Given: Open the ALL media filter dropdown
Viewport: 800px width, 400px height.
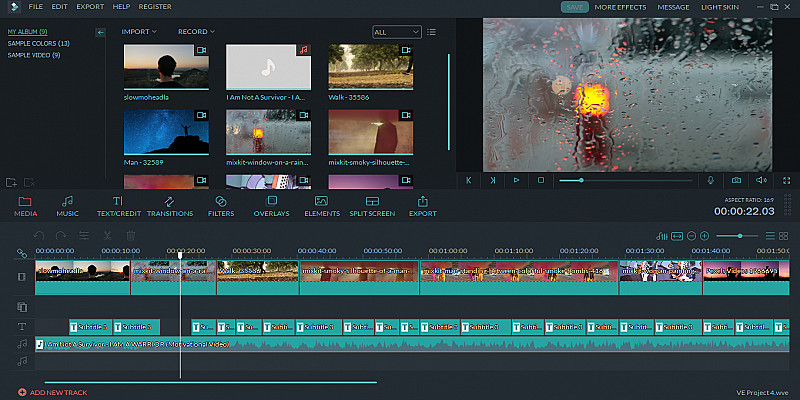Looking at the screenshot, I should (397, 32).
